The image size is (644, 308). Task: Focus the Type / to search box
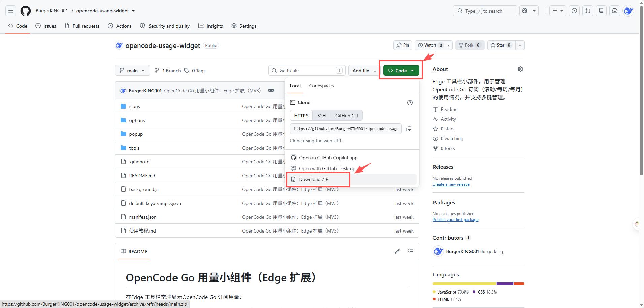[485, 11]
